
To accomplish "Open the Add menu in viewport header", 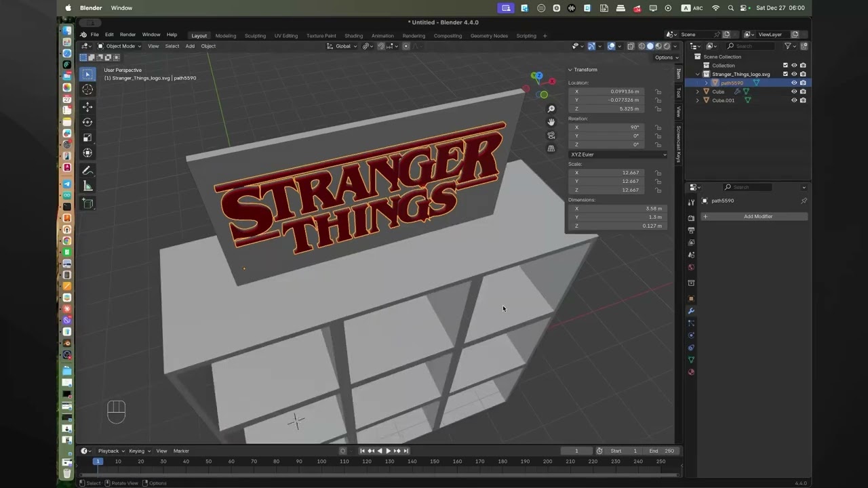I will [x=190, y=46].
